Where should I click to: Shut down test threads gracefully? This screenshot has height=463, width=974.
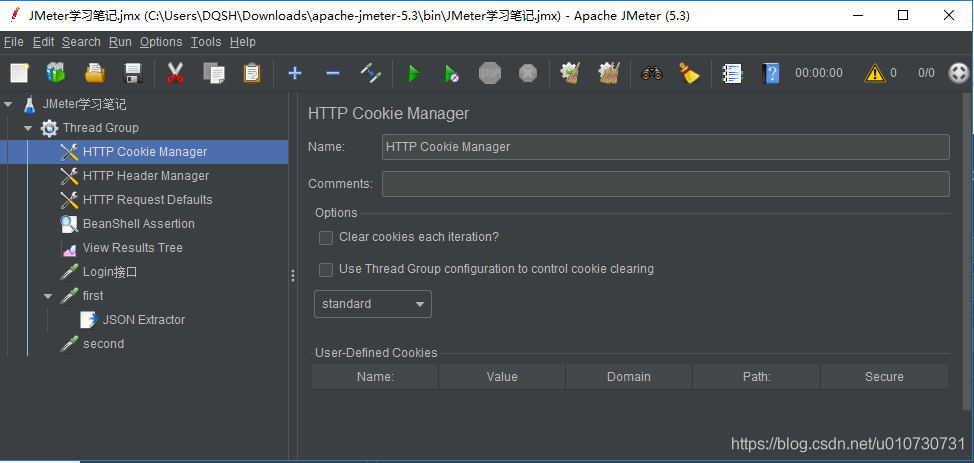tap(528, 73)
